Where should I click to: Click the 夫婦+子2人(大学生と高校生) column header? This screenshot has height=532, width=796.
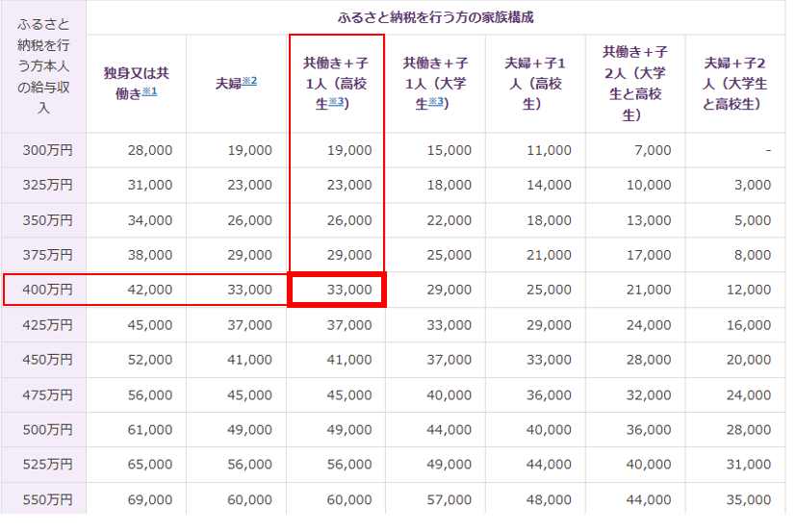coord(735,83)
